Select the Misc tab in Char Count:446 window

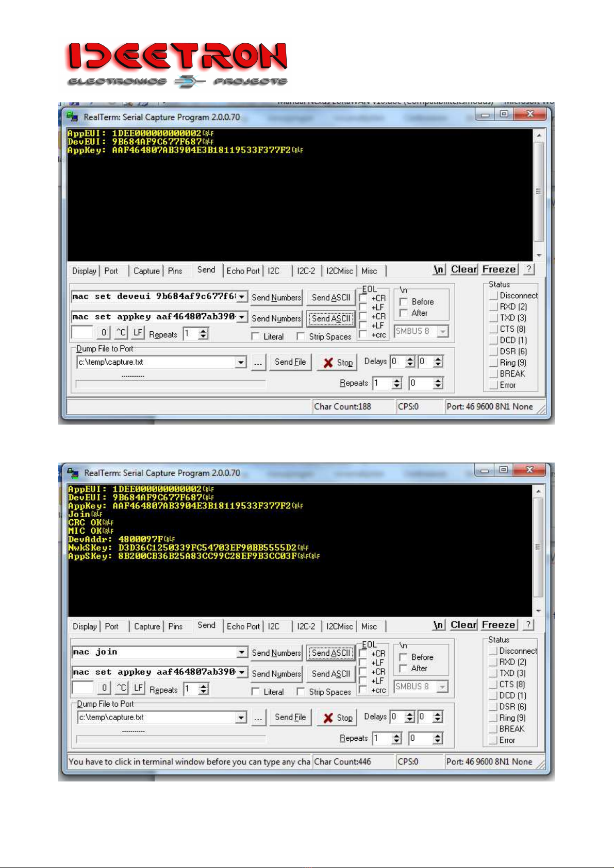click(369, 626)
